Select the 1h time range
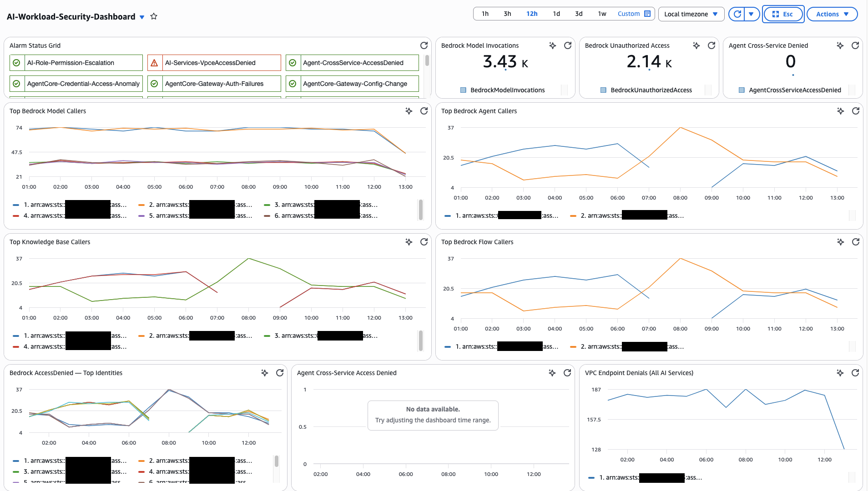The width and height of the screenshot is (868, 491). (x=485, y=14)
